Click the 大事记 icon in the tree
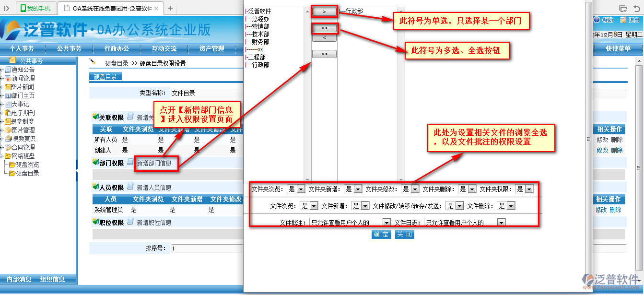644x295 pixels. tap(8, 104)
